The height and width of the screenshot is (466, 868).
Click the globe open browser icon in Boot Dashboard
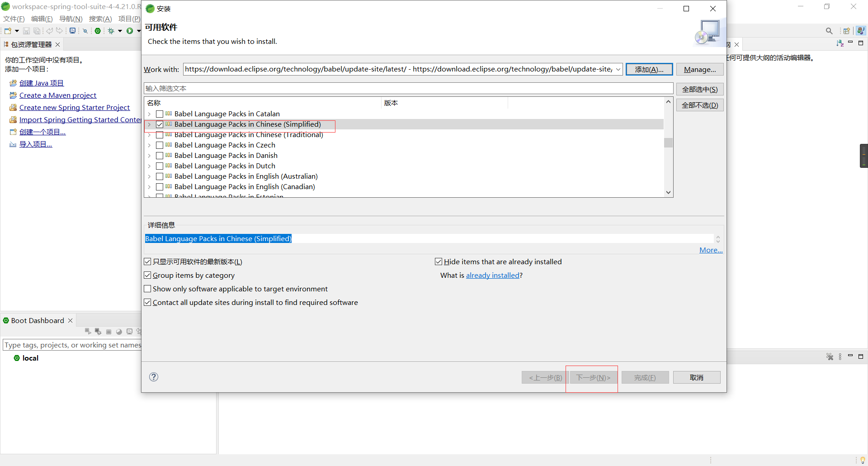coord(119,332)
